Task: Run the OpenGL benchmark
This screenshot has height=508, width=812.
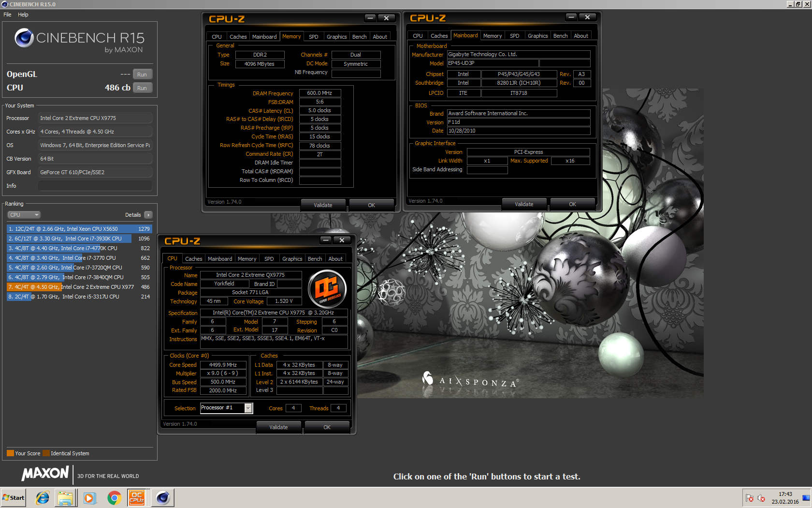Action: (142, 75)
